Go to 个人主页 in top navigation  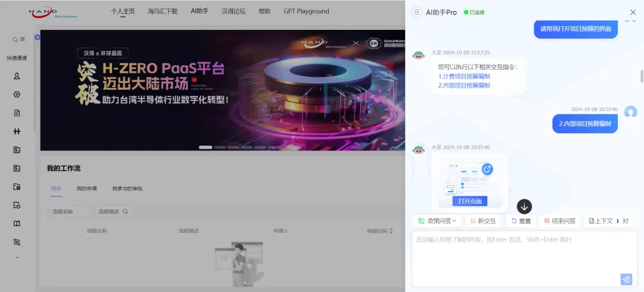(x=123, y=11)
